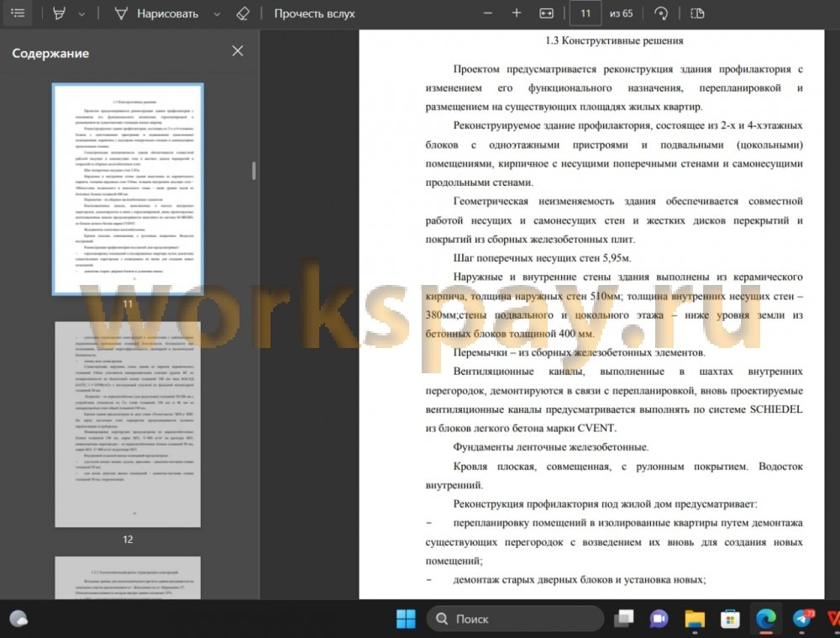Open Telegram from the taskbar

pyautogui.click(x=802, y=619)
